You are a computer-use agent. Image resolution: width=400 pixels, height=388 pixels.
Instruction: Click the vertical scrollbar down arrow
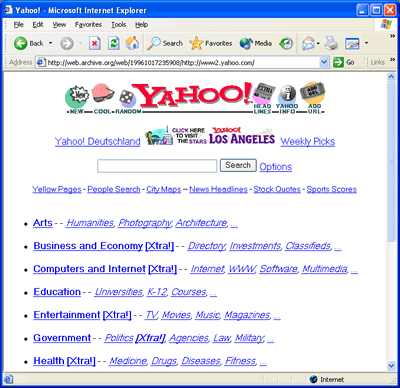click(x=391, y=366)
